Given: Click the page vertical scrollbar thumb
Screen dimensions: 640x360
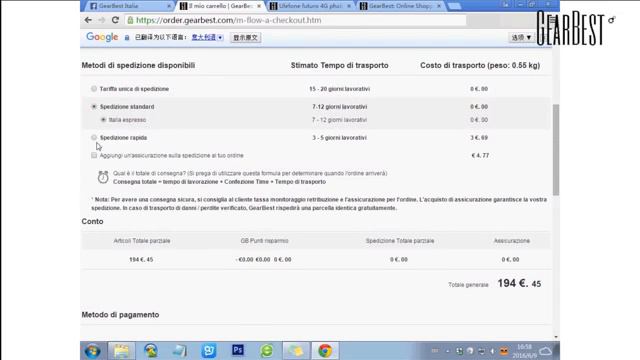Looking at the screenshot, I should 556,149.
